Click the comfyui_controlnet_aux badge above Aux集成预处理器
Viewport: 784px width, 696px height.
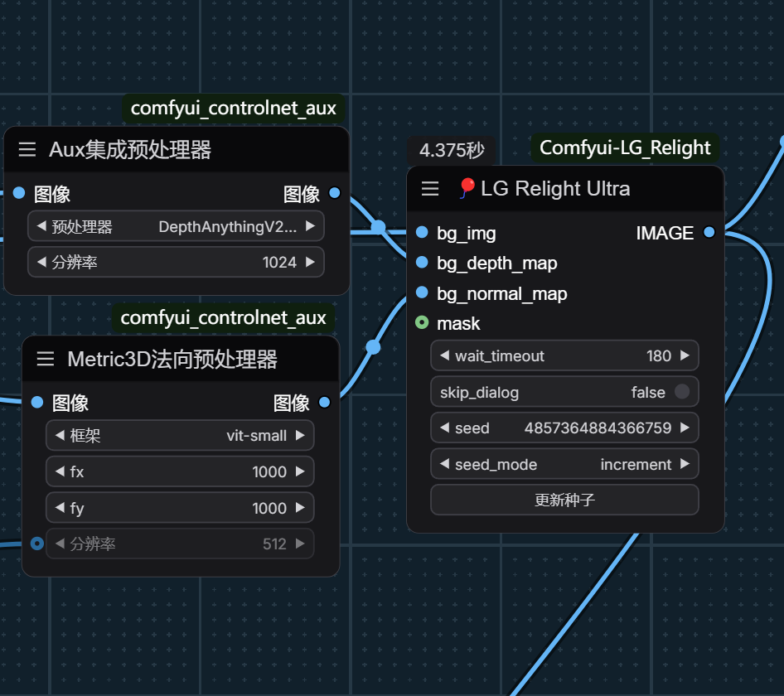tap(234, 108)
